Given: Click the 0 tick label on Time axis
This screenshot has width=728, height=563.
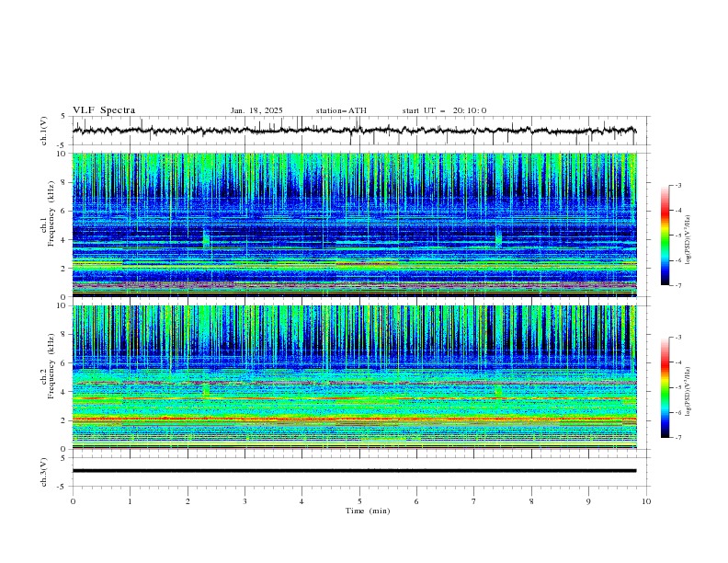Looking at the screenshot, I should [x=73, y=501].
